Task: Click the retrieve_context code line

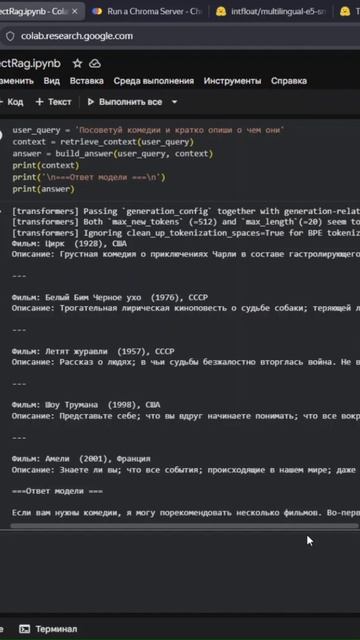Action: 103,142
